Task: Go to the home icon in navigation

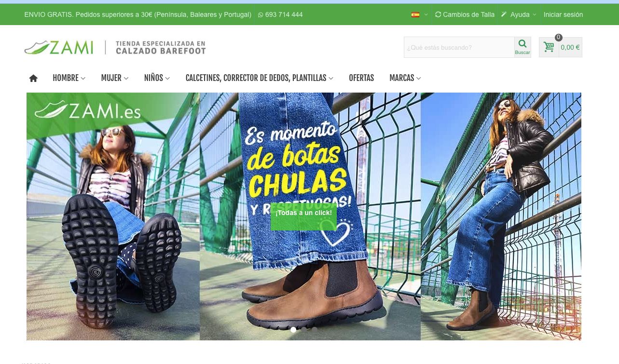Action: (33, 78)
